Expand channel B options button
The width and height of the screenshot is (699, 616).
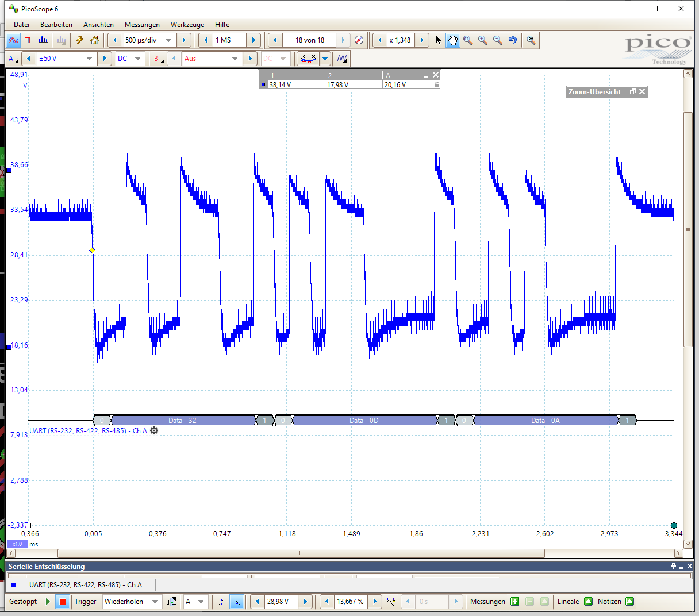tap(159, 59)
